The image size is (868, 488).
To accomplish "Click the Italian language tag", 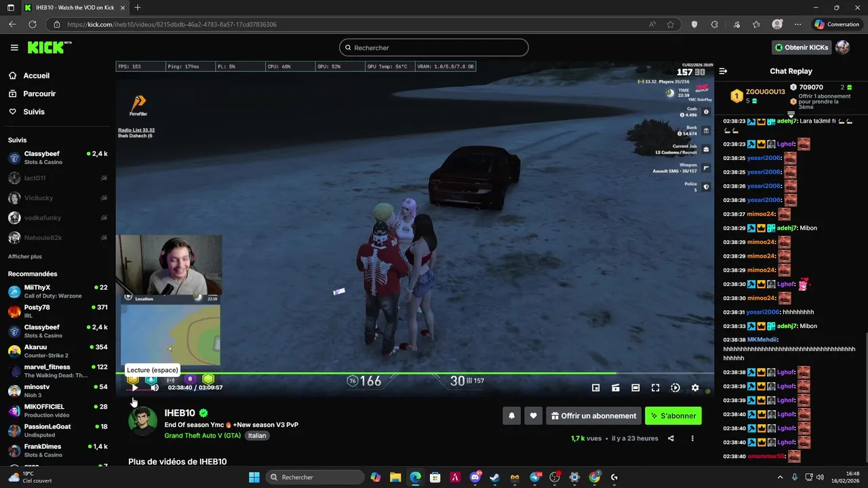I will pyautogui.click(x=257, y=436).
